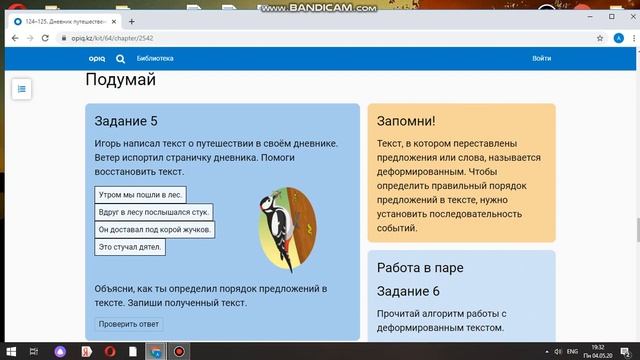Open Yandex browser taskbar icon
Viewport: 640px width, 360px height.
[x=86, y=351]
